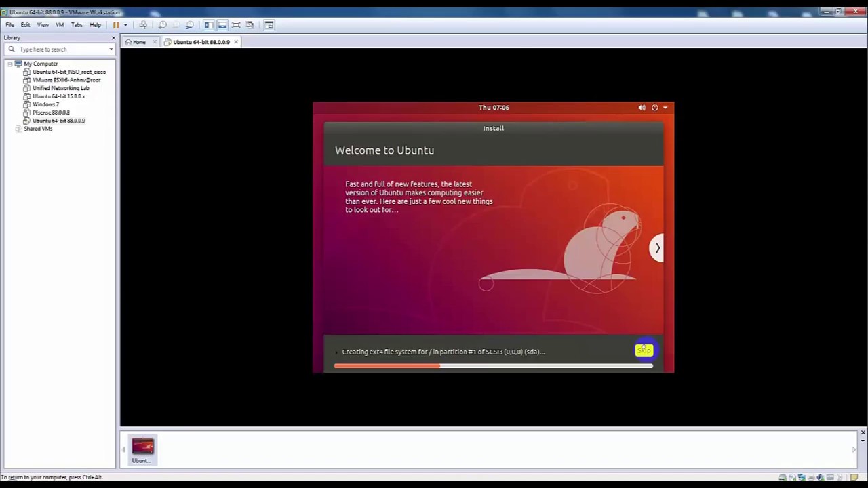868x488 pixels.
Task: Open the Help menu
Action: (x=95, y=25)
